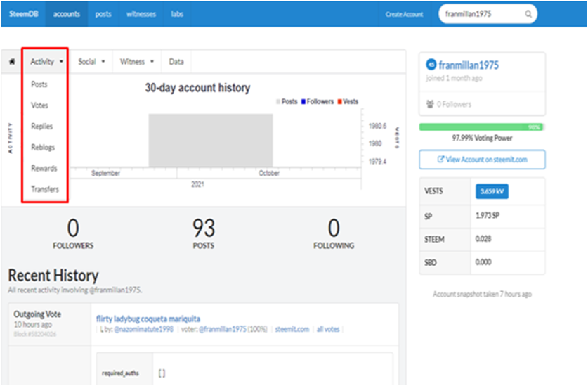Click View Account on steemit.com button
Screen dimensions: 588x386
482,160
